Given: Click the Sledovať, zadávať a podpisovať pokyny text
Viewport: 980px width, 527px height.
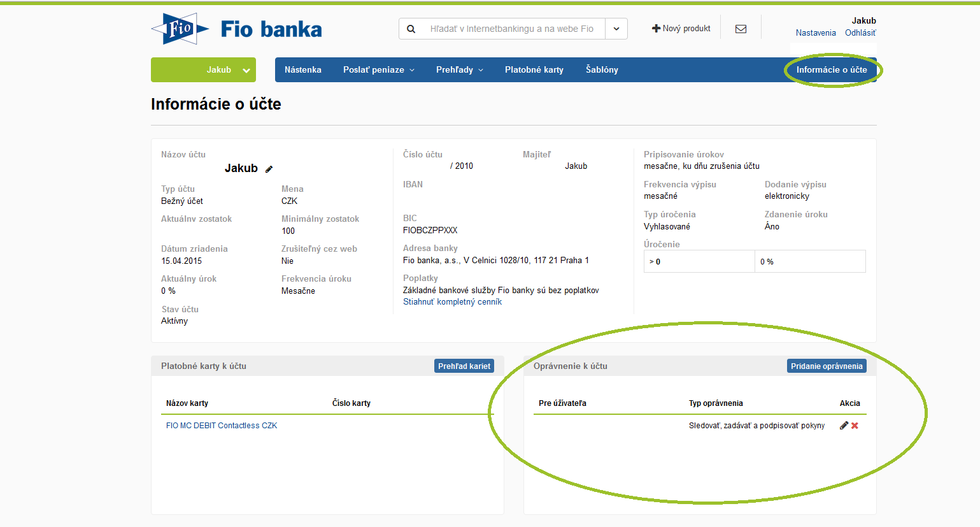Looking at the screenshot, I should (x=756, y=426).
